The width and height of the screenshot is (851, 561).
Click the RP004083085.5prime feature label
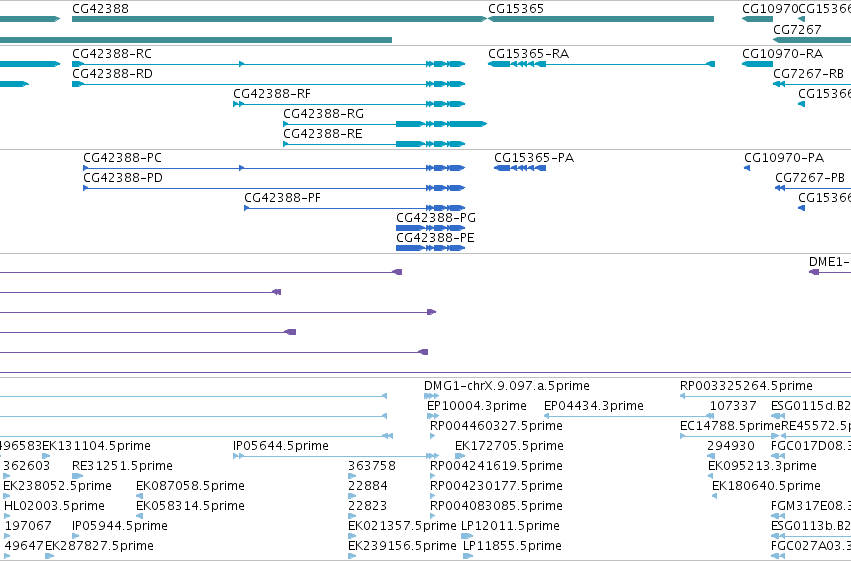[x=496, y=506]
